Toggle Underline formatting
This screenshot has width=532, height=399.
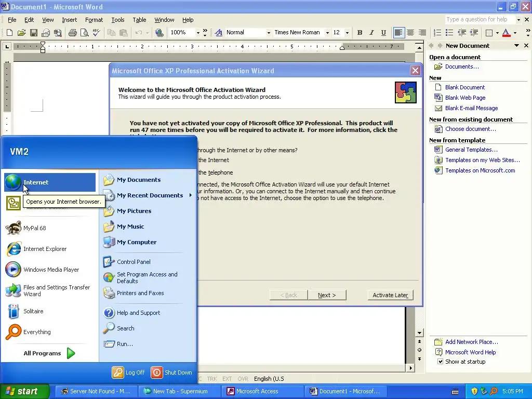(x=383, y=33)
